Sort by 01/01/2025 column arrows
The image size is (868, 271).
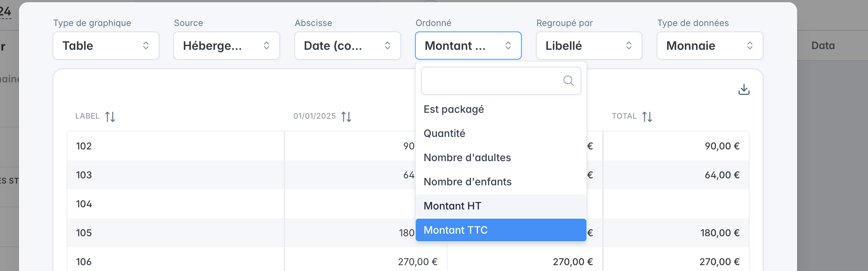[346, 117]
